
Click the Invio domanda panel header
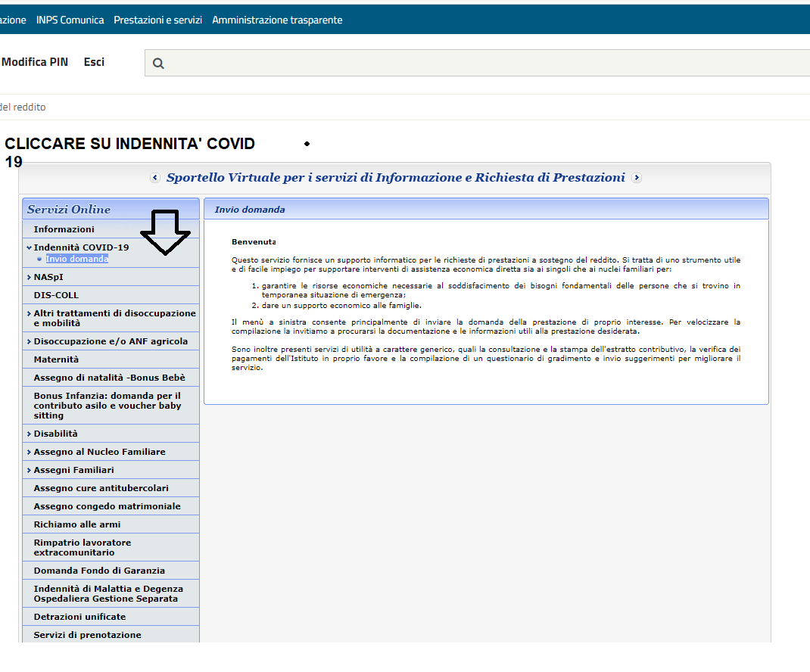250,210
